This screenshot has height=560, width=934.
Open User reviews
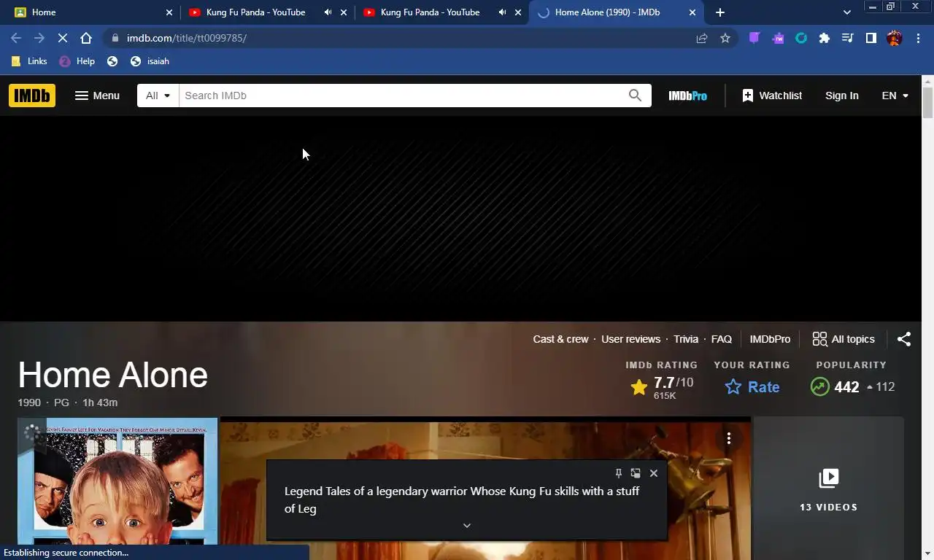pyautogui.click(x=630, y=339)
